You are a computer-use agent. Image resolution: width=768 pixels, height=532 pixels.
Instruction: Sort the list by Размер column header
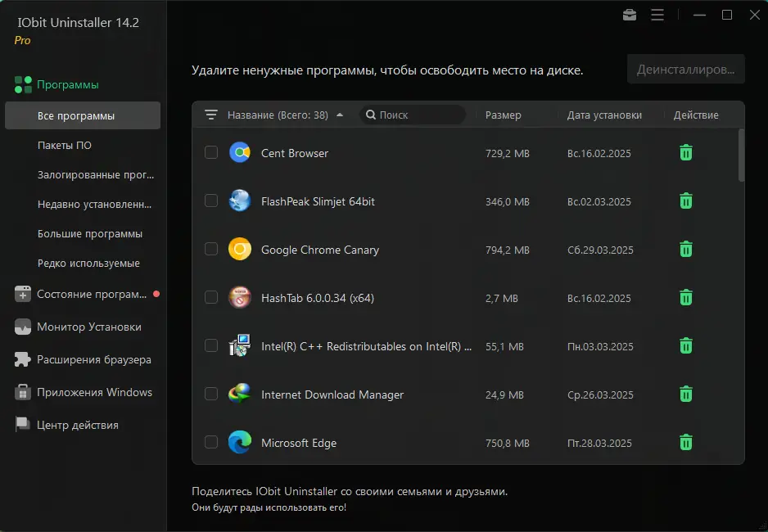(x=503, y=115)
